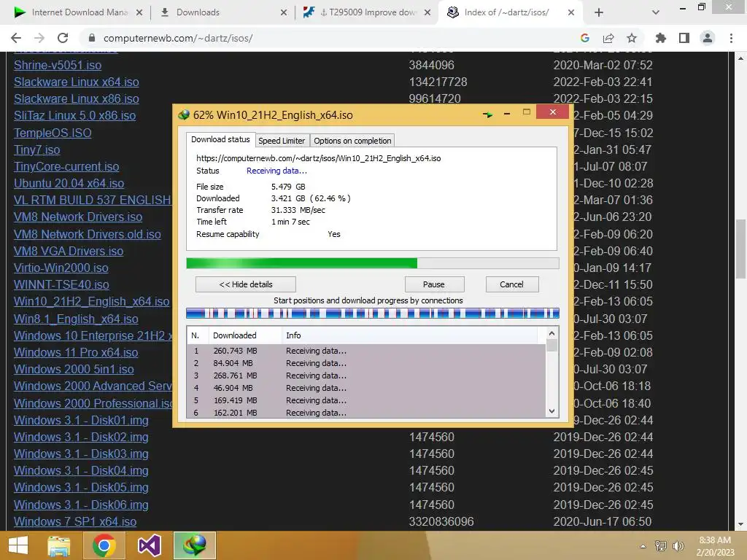Screen dimensions: 747x560
Task: Open a new browser tab
Action: [599, 12]
